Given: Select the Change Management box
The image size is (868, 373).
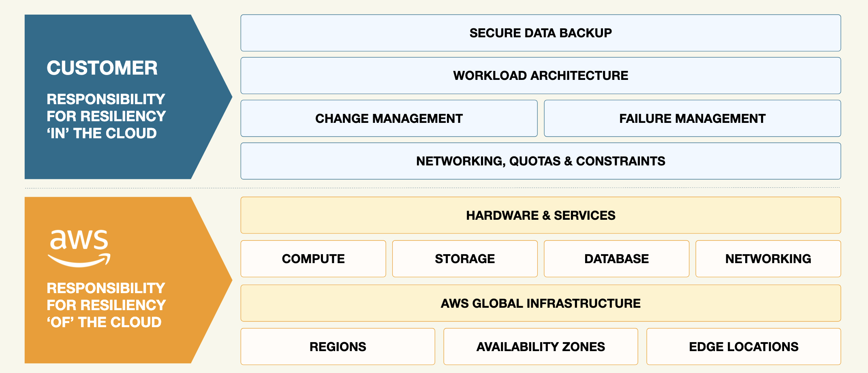Looking at the screenshot, I should click(x=389, y=118).
